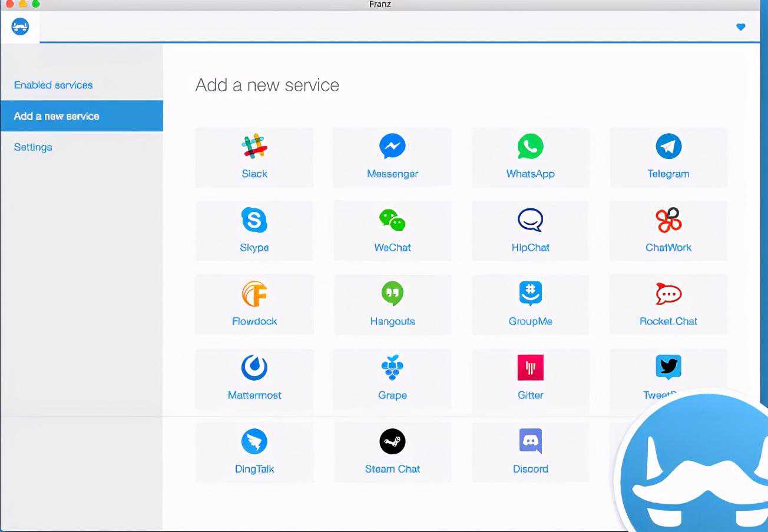Choose the WhatsApp icon
This screenshot has width=768, height=532.
pyautogui.click(x=530, y=147)
